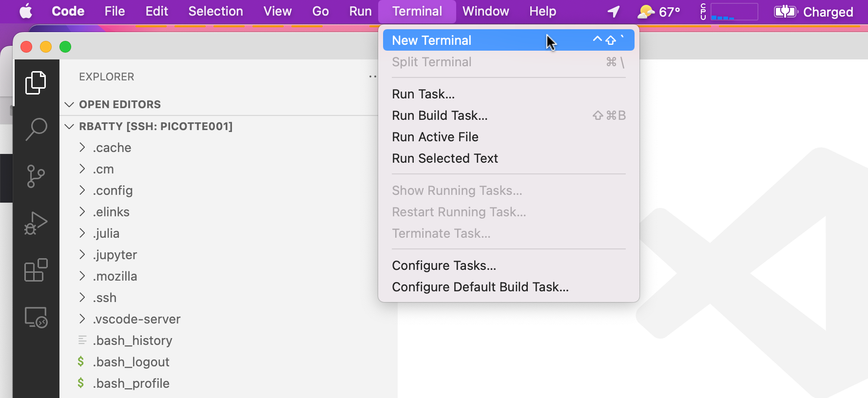
Task: Close the open Terminal menu via its title
Action: point(417,11)
